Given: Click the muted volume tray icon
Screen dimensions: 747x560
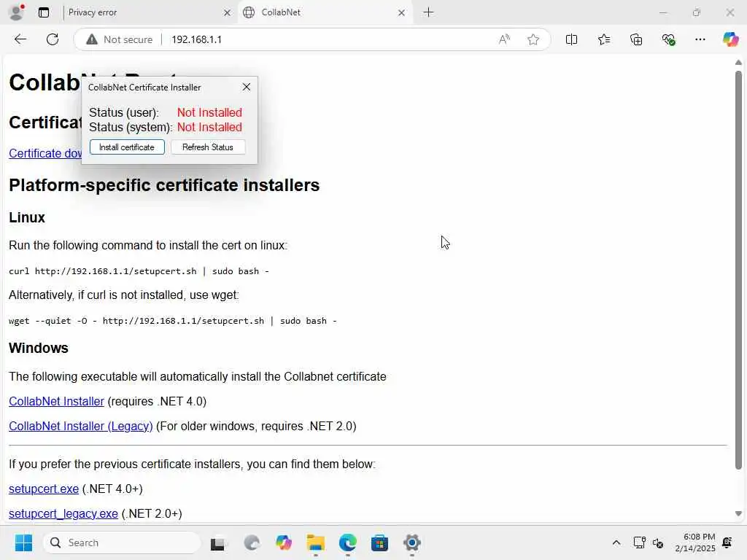Looking at the screenshot, I should point(658,542).
